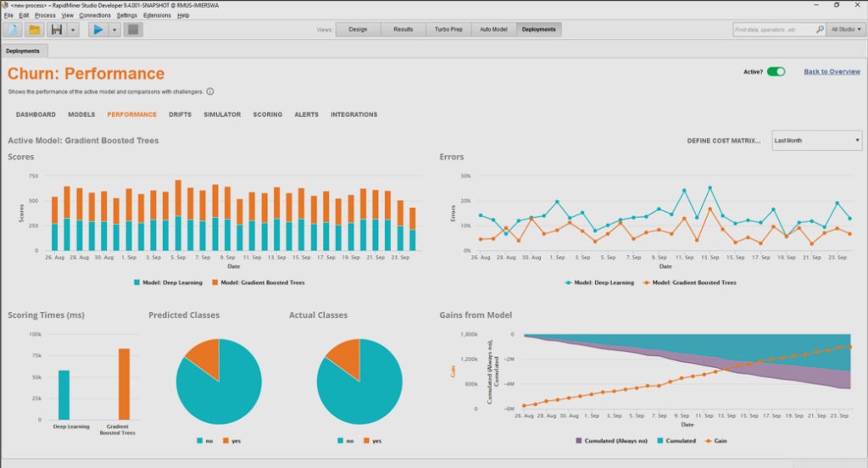Open the Last Month time range dropdown
Screen dimensions: 868x468
coord(816,140)
